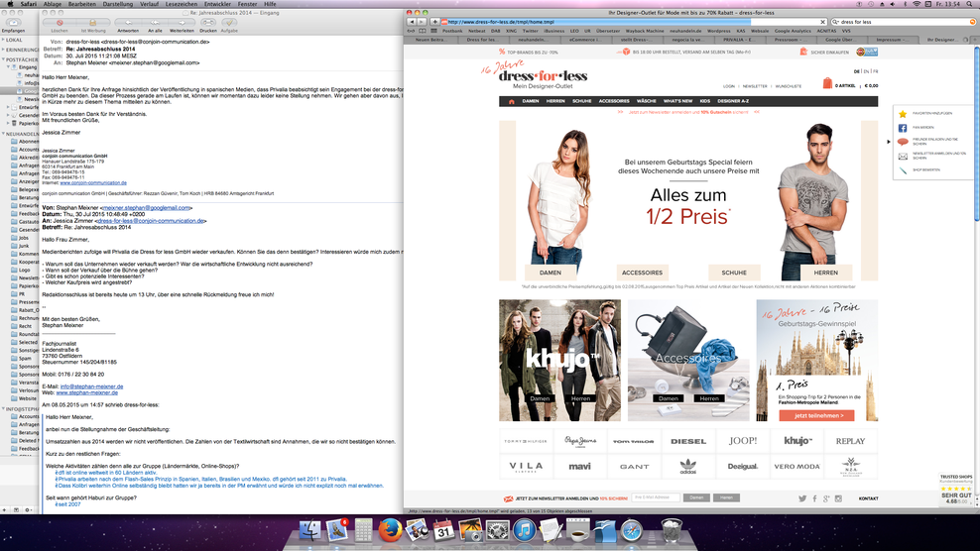Stop loading page with X in address bar

[822, 22]
